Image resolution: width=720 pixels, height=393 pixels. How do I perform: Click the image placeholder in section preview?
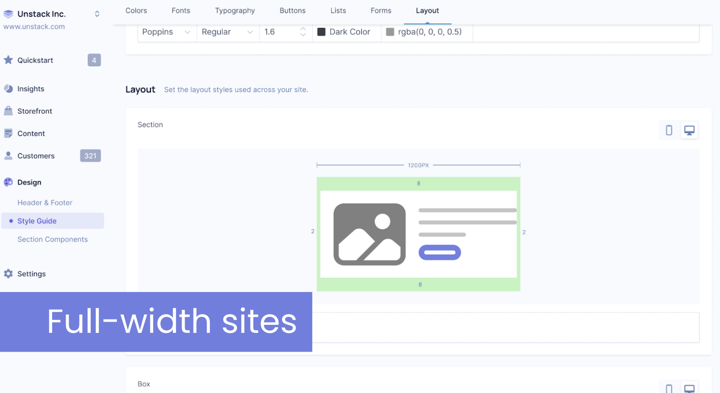pyautogui.click(x=370, y=234)
